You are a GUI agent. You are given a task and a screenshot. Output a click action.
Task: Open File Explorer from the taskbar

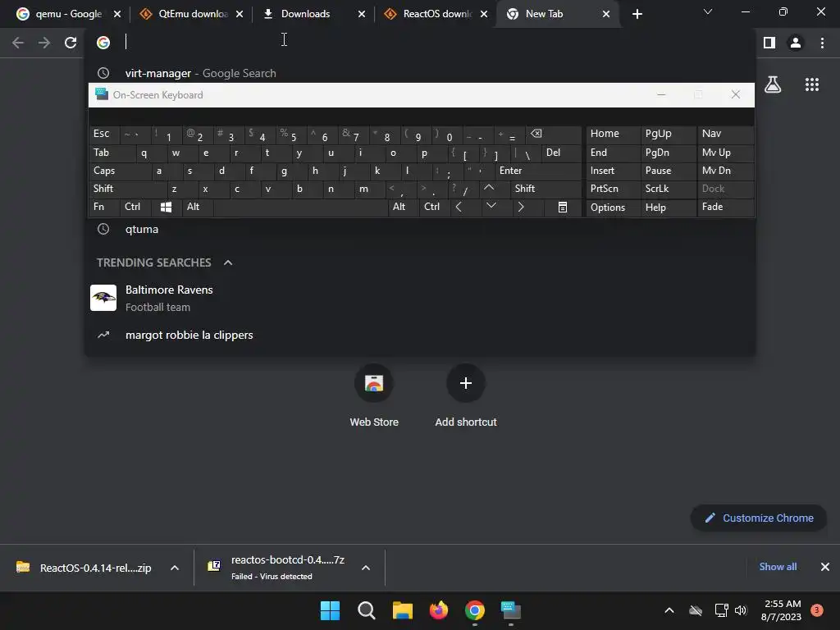402,610
